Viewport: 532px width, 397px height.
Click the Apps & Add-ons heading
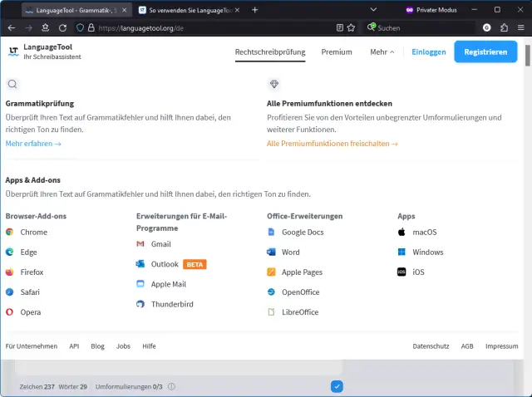33,180
